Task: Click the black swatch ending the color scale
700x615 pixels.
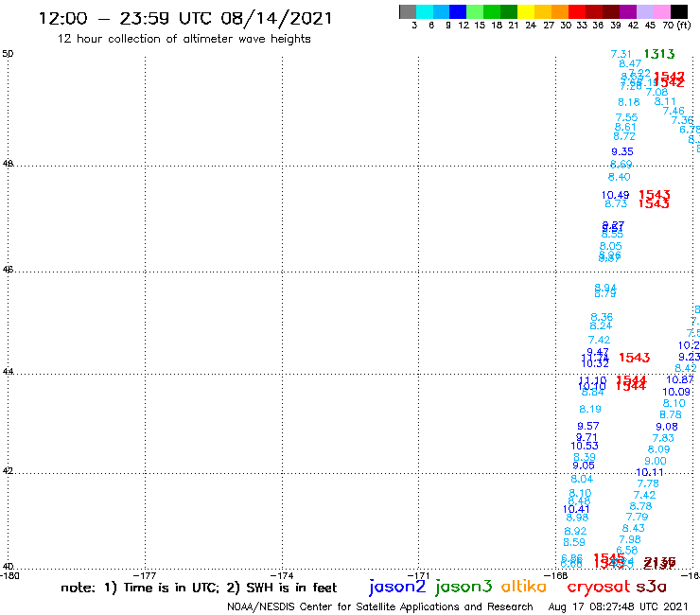Action: [x=678, y=11]
